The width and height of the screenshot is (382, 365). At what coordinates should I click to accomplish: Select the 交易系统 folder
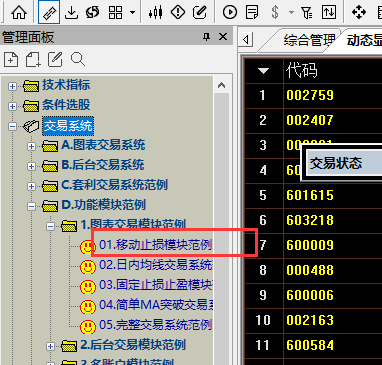68,126
